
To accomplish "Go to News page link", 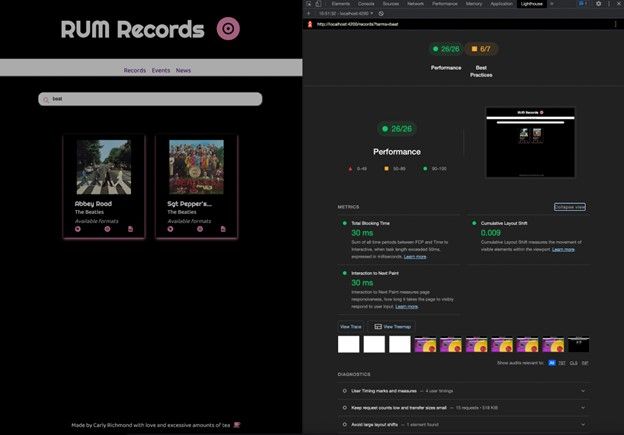I will (x=183, y=70).
